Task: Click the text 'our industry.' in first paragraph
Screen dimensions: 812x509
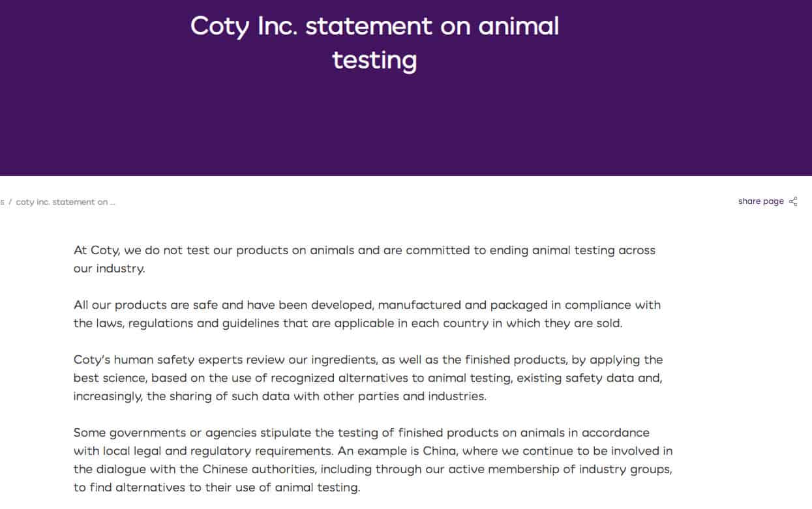Action: pyautogui.click(x=109, y=269)
